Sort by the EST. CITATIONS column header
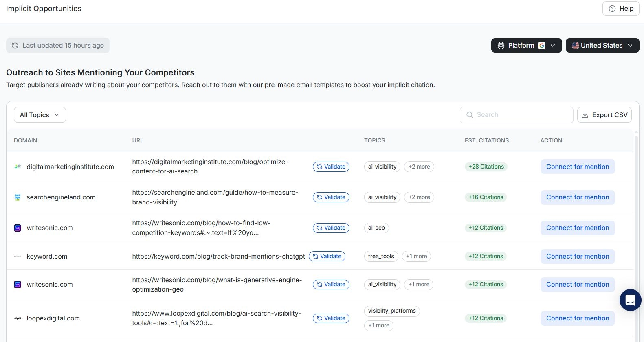The width and height of the screenshot is (644, 342). 486,140
